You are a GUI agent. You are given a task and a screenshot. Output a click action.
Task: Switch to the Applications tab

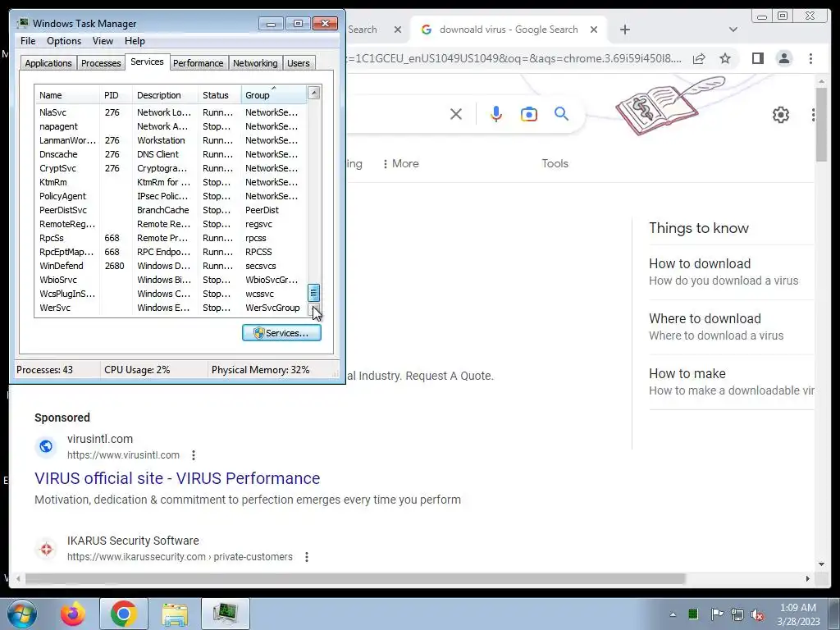(x=48, y=62)
